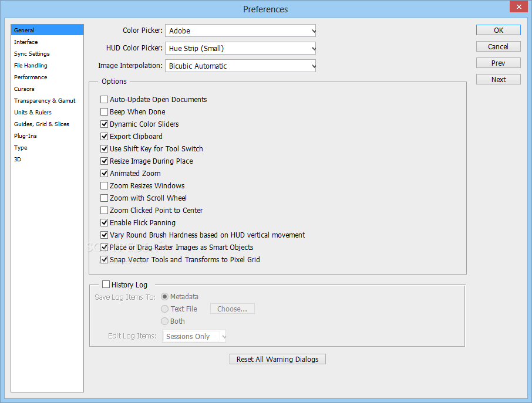The height and width of the screenshot is (403, 532).
Task: Open the Color Picker dropdown
Action: (x=240, y=31)
